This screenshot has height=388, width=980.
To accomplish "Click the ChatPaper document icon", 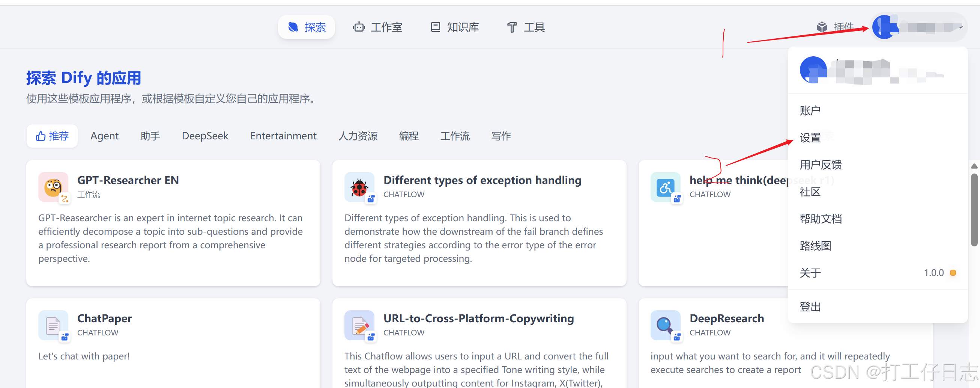I will tap(53, 326).
